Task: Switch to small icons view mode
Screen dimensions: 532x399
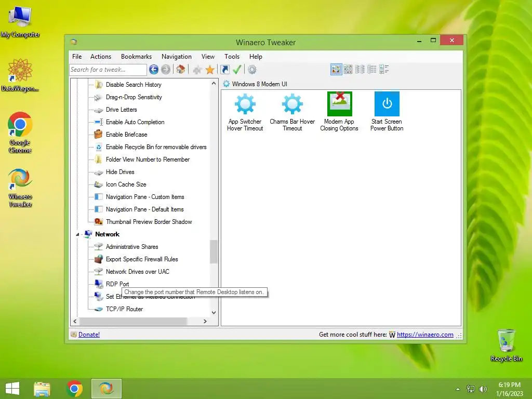Action: 360,69
